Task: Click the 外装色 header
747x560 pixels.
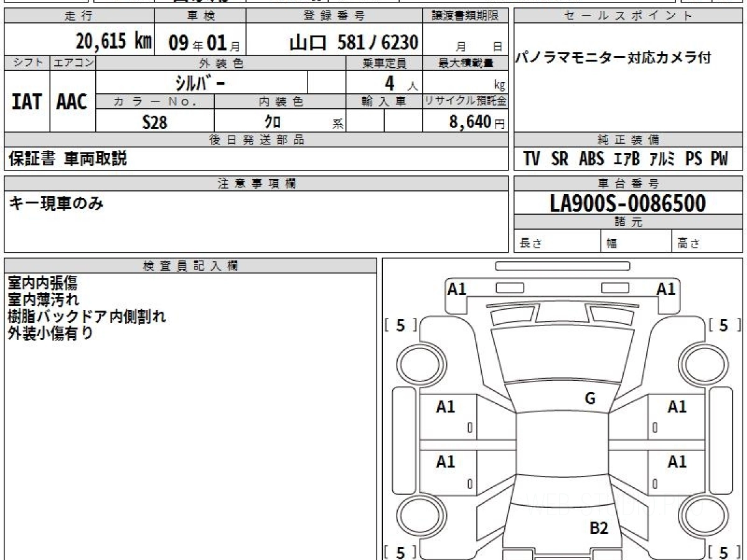Action: tap(221, 63)
